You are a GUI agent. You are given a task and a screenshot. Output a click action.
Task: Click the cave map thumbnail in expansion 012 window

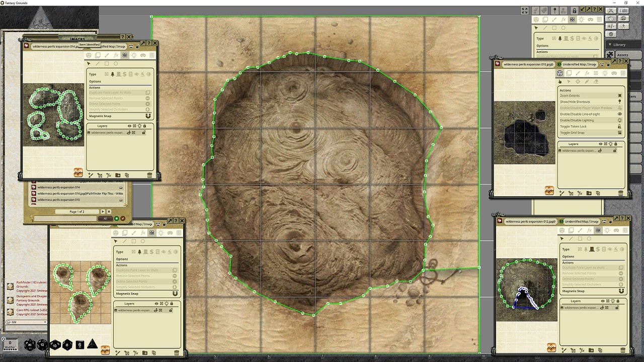tap(527, 290)
